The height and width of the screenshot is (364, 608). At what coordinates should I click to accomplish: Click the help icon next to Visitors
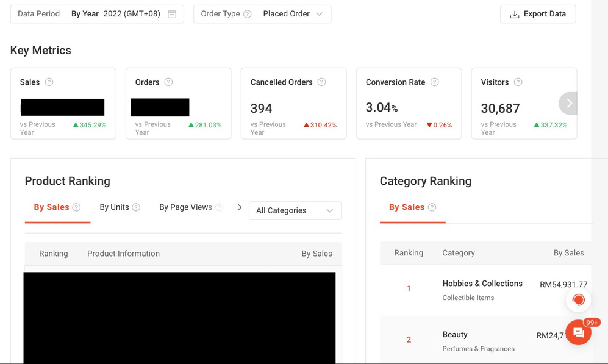pos(518,82)
